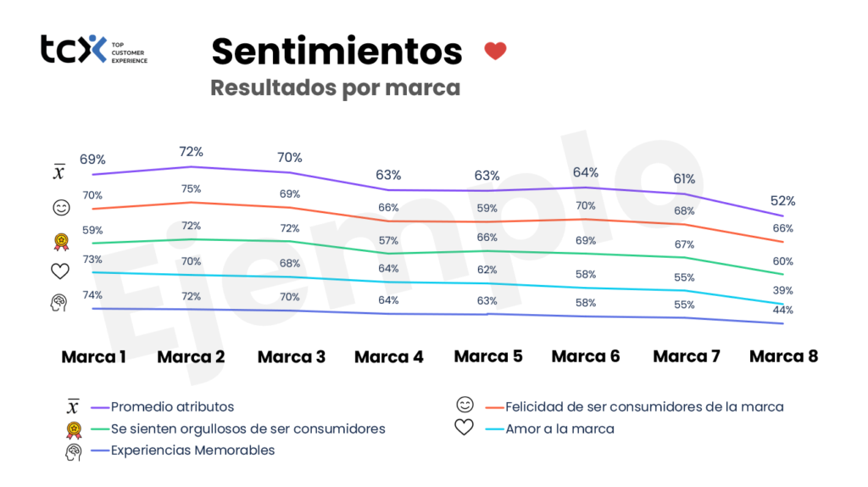Viewport: 868px width, 487px height.
Task: Click the Experiencias Memorables legend label
Action: 192,451
